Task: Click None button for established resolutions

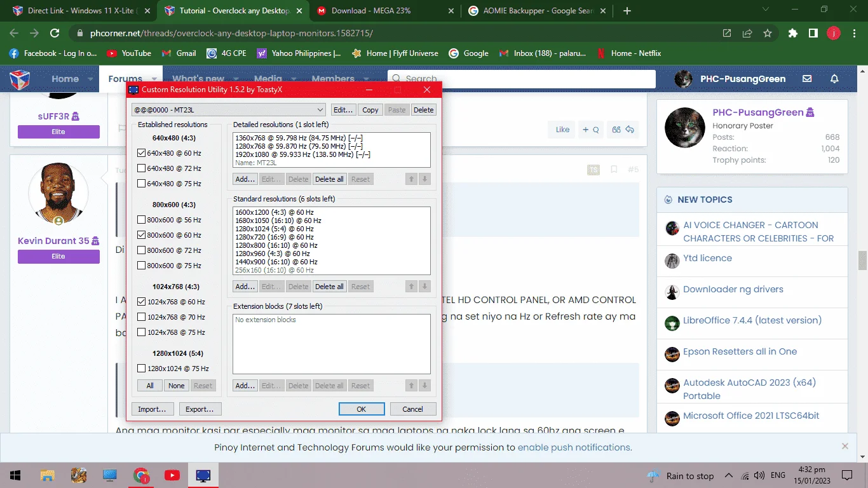Action: pos(177,386)
